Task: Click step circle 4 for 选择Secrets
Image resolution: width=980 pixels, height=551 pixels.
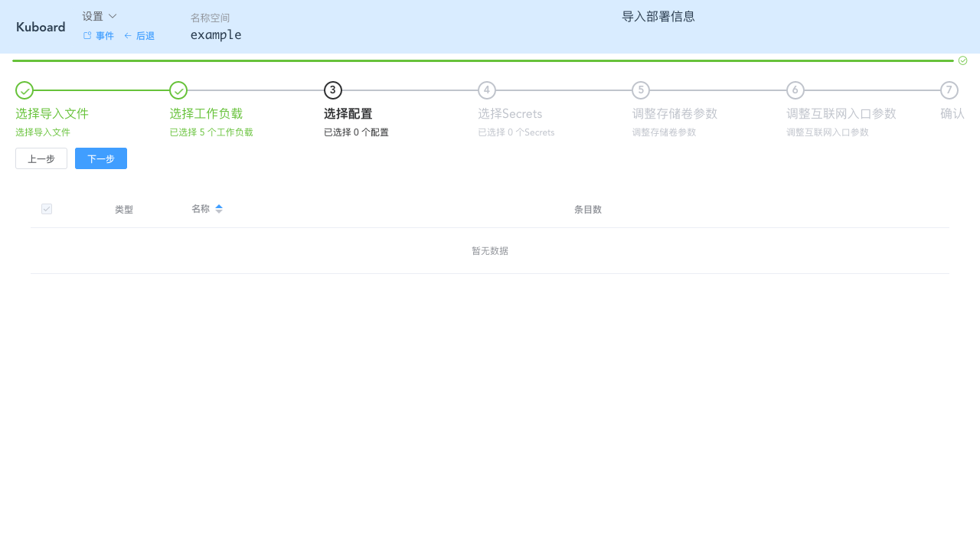Action: coord(486,90)
